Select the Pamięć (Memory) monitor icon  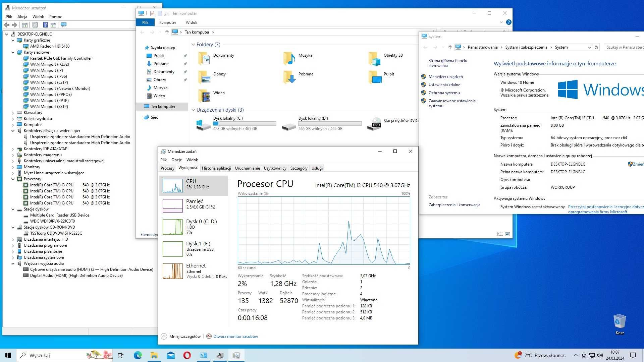pyautogui.click(x=172, y=204)
